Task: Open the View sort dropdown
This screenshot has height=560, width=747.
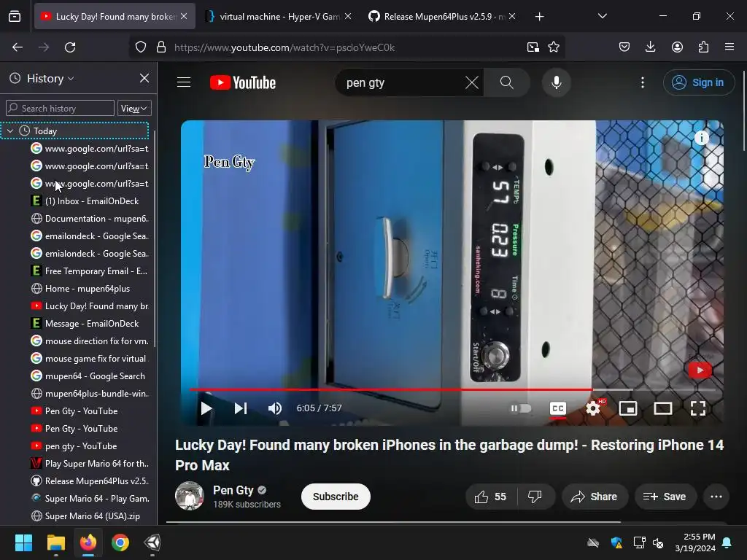Action: [x=134, y=108]
